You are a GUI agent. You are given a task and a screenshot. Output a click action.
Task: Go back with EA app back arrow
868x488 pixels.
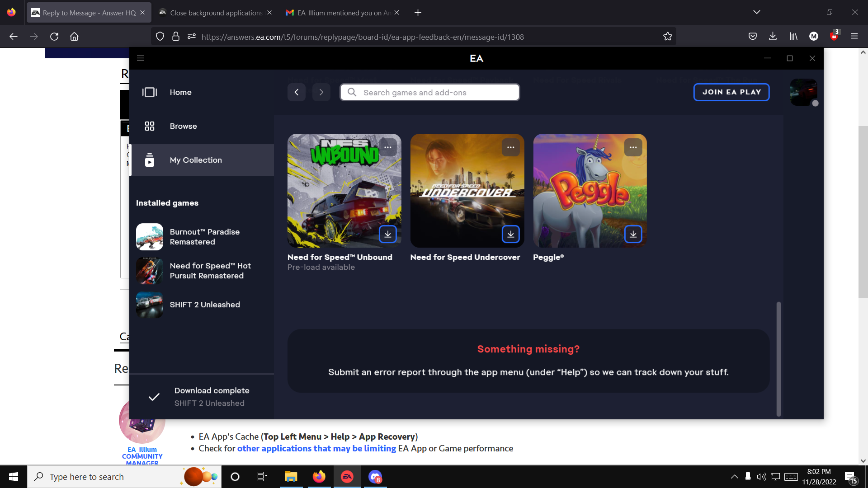(297, 92)
